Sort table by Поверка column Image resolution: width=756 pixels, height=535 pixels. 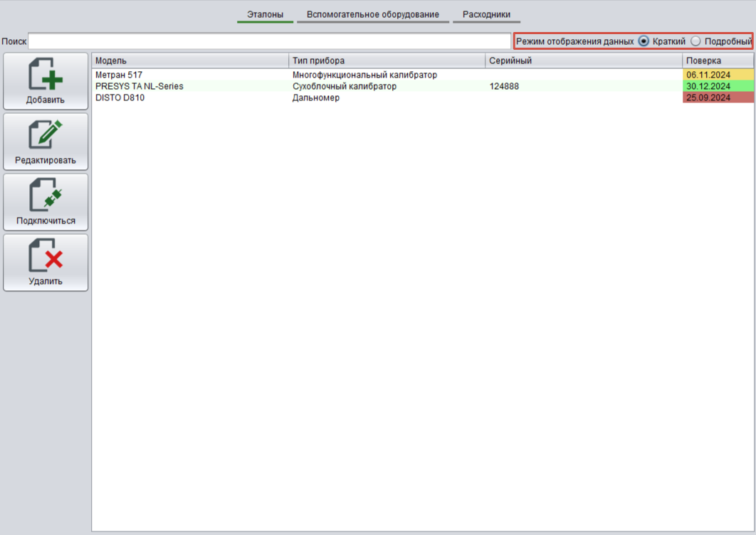718,60
